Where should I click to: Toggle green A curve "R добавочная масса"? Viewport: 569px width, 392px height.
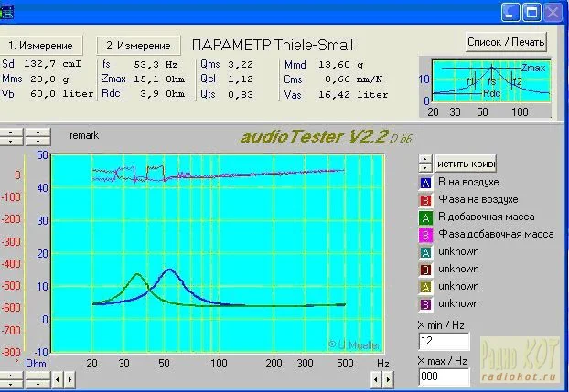(424, 217)
